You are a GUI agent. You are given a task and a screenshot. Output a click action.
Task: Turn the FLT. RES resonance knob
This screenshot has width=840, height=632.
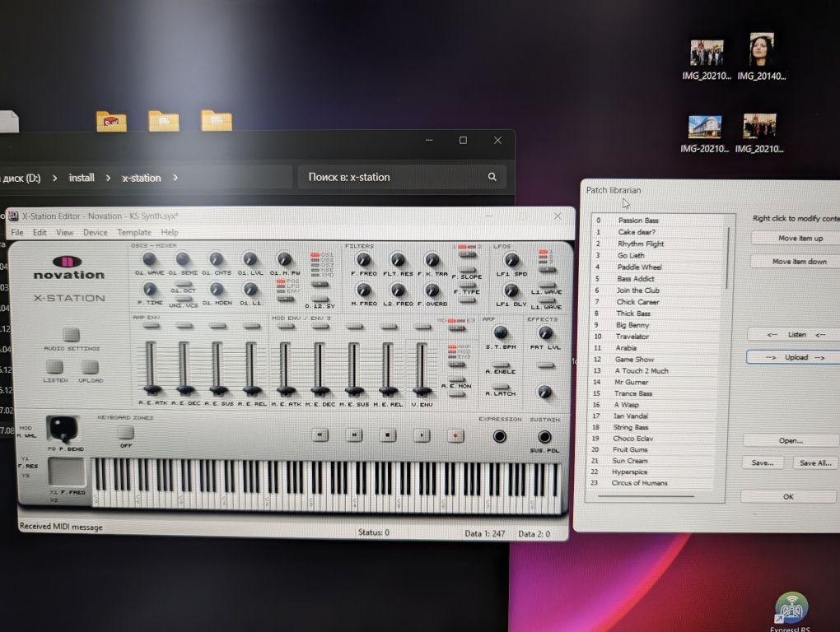398,261
